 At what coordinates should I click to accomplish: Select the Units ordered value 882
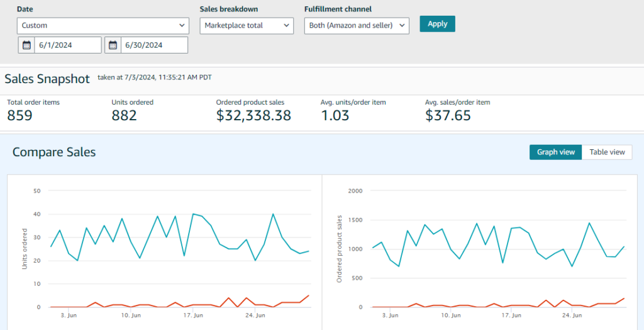click(x=124, y=115)
